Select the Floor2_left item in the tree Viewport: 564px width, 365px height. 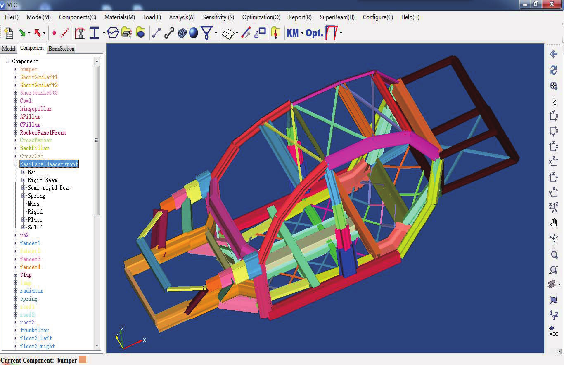point(36,338)
